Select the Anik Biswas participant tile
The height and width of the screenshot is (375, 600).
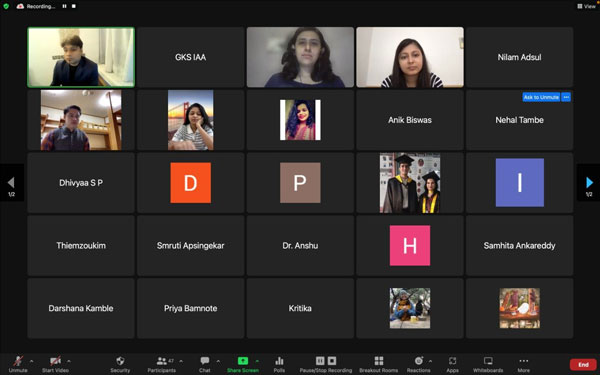point(410,120)
